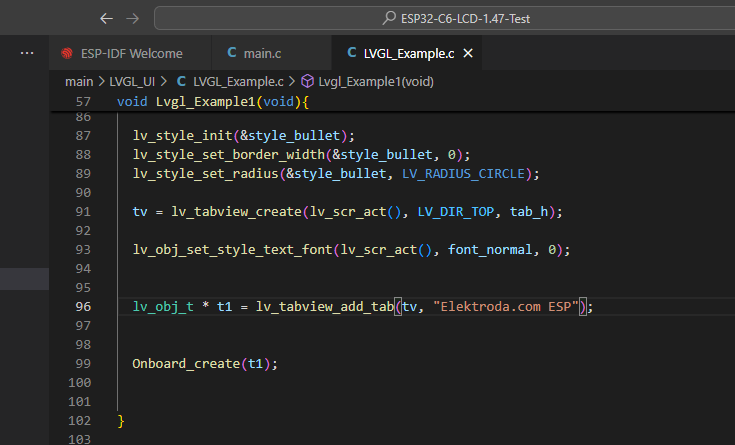The width and height of the screenshot is (735, 445).
Task: Open the LVGL_Example.c breadcrumb item
Action: point(238,82)
